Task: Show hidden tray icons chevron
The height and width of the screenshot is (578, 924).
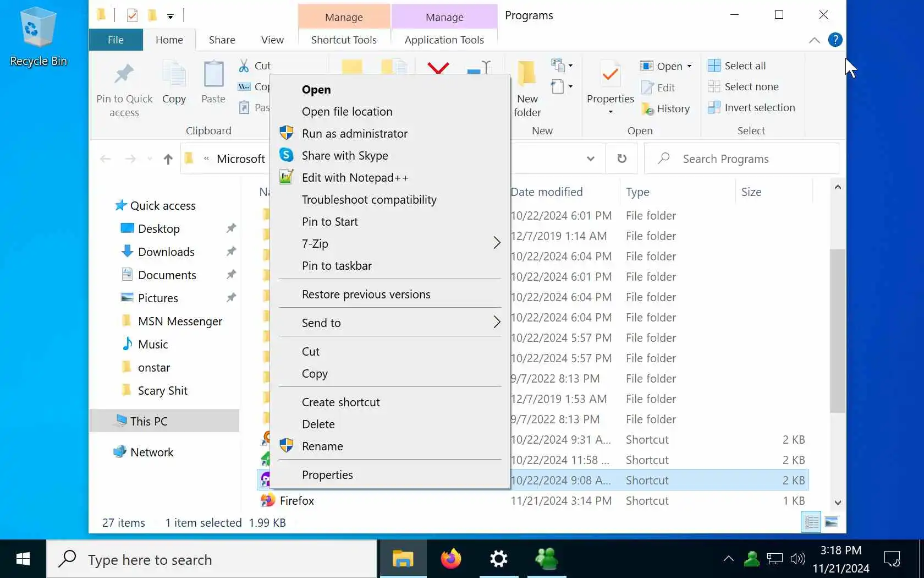Action: (729, 559)
